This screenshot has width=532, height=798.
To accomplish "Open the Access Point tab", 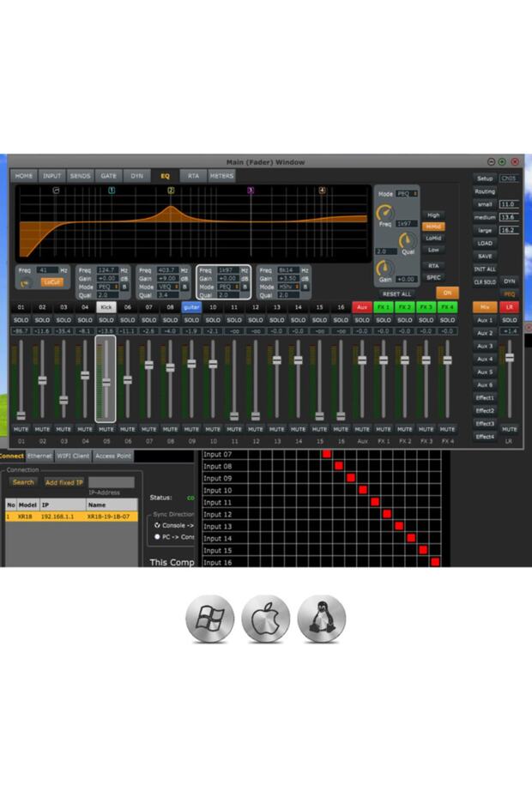I will (113, 456).
